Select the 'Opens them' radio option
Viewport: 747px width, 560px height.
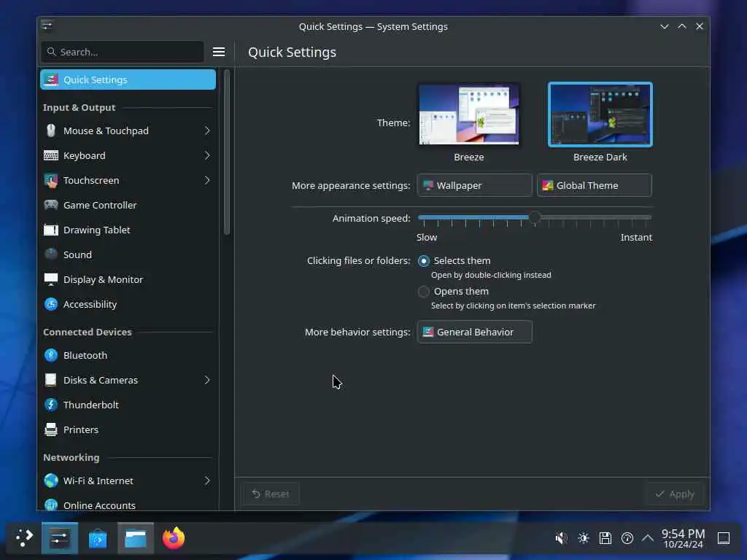(424, 292)
